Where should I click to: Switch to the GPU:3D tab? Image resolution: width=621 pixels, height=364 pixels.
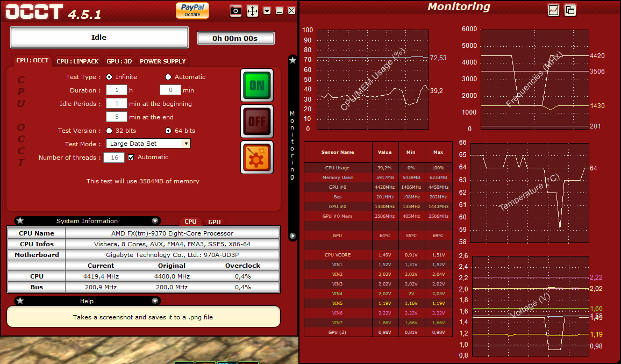119,61
